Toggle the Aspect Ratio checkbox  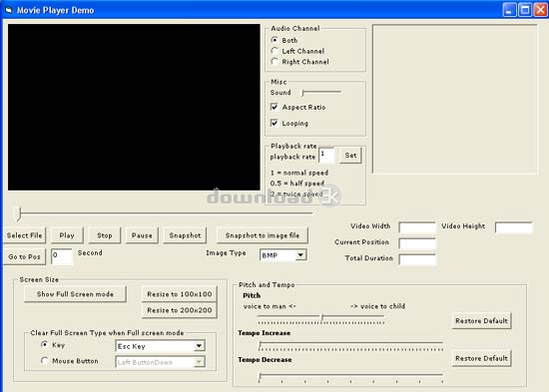274,107
